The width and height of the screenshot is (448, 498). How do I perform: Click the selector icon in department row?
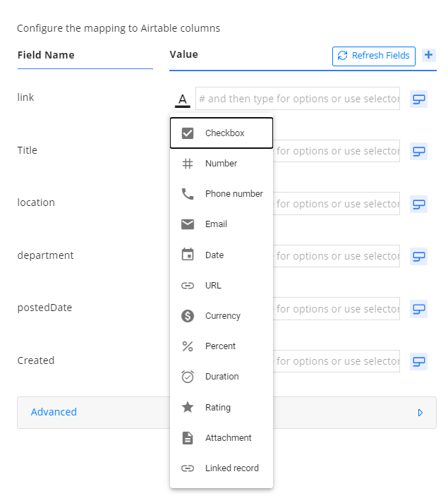pyautogui.click(x=418, y=256)
